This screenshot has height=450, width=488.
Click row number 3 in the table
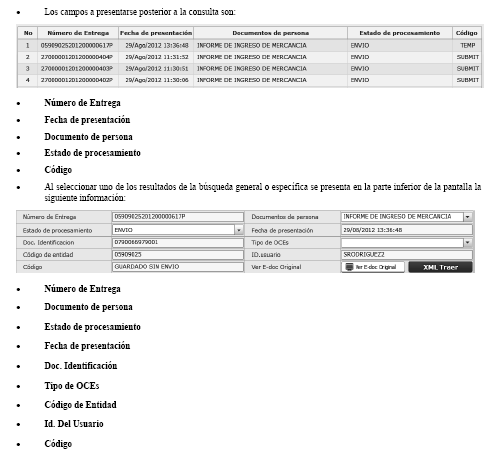click(28, 69)
